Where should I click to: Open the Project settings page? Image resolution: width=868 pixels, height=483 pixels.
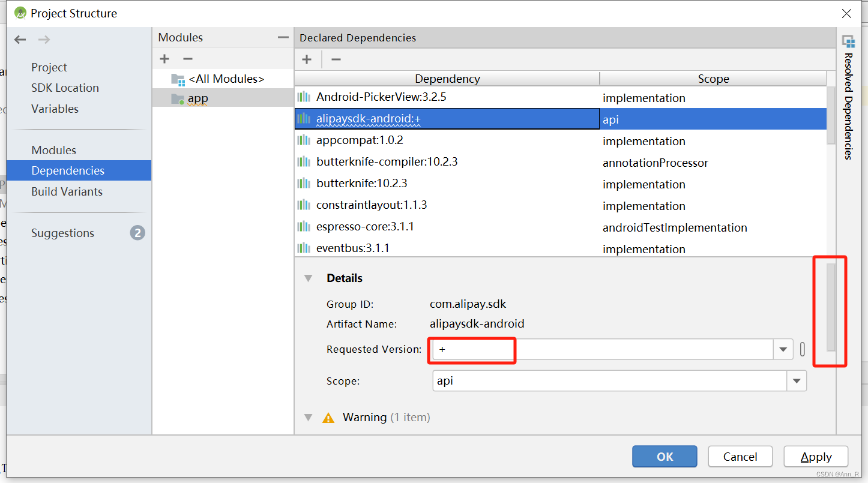pyautogui.click(x=49, y=67)
